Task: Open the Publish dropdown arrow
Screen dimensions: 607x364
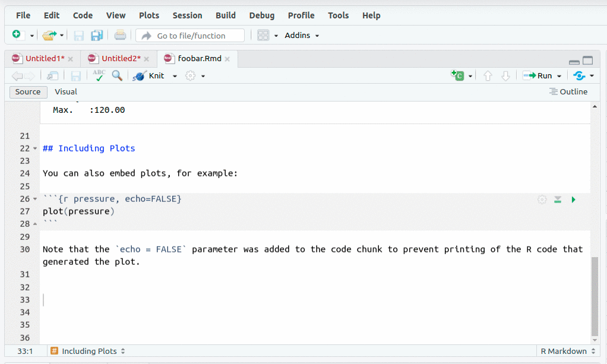Action: click(x=592, y=76)
